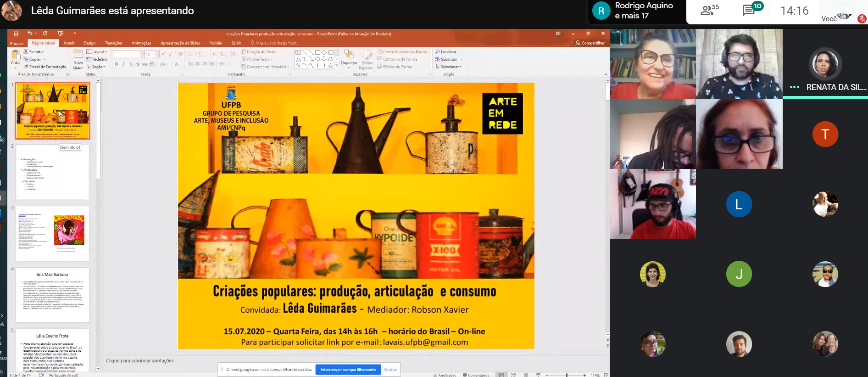Open the Selecionar dropdown
This screenshot has height=377, width=868.
coord(448,67)
